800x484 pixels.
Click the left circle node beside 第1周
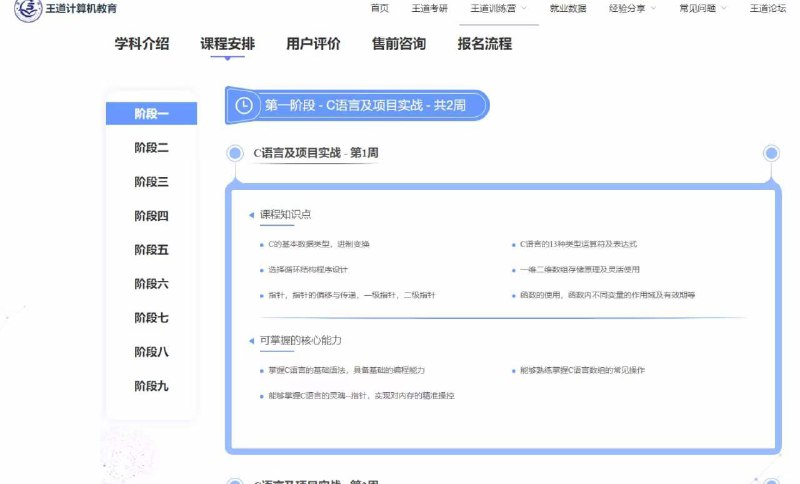point(235,153)
